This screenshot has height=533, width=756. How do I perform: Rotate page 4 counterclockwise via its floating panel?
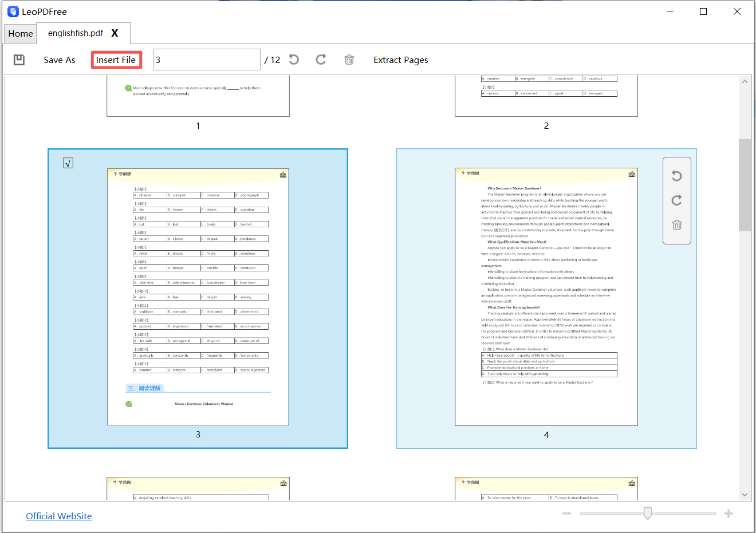pos(676,175)
